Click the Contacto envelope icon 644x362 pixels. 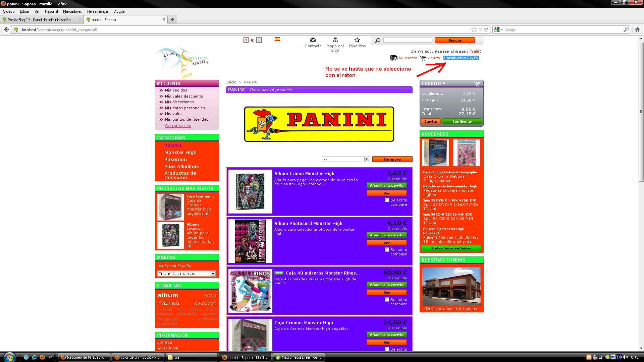[x=313, y=40]
